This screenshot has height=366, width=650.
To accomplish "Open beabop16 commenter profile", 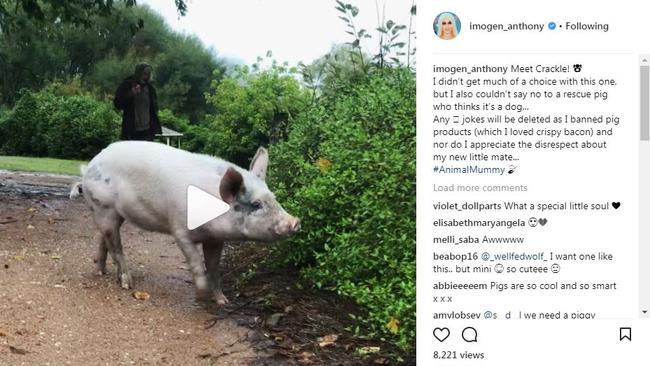I will (x=455, y=257).
